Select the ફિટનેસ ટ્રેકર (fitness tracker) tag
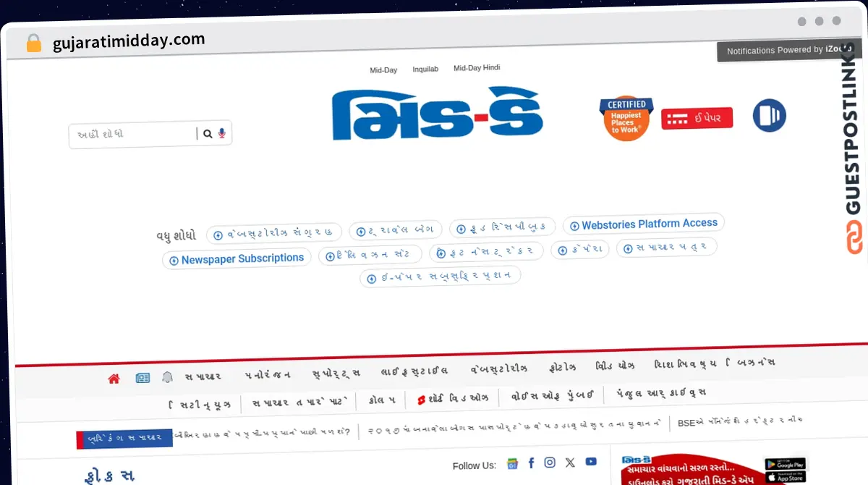 click(486, 251)
